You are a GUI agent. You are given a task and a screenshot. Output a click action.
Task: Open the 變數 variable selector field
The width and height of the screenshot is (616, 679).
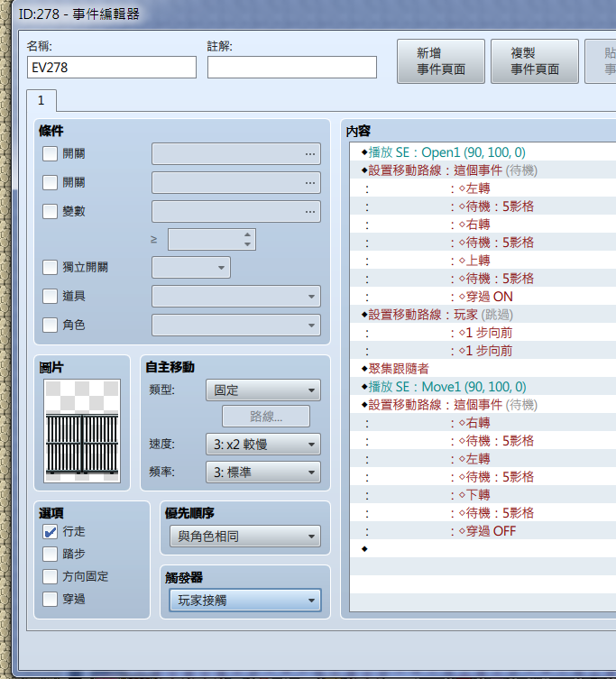tap(236, 211)
